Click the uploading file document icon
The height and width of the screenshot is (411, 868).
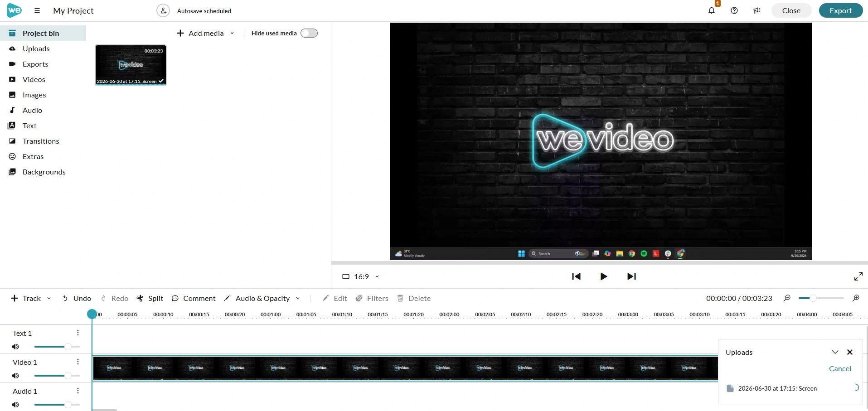(730, 388)
